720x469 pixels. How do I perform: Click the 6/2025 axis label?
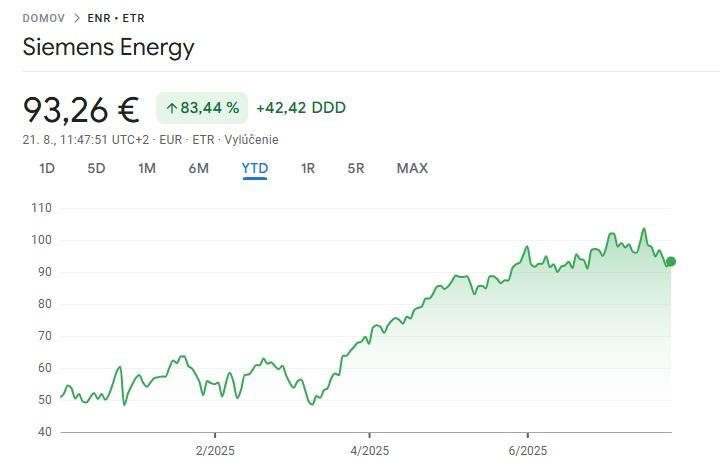click(x=527, y=450)
